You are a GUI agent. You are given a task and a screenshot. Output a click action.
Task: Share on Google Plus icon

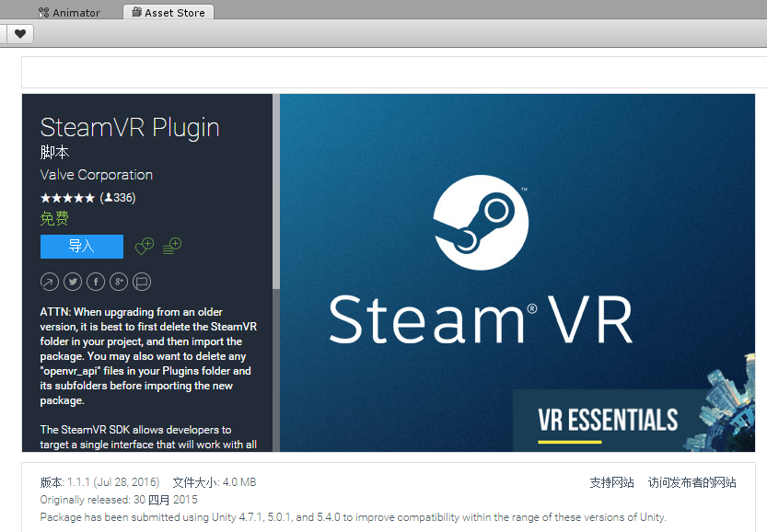(x=119, y=282)
